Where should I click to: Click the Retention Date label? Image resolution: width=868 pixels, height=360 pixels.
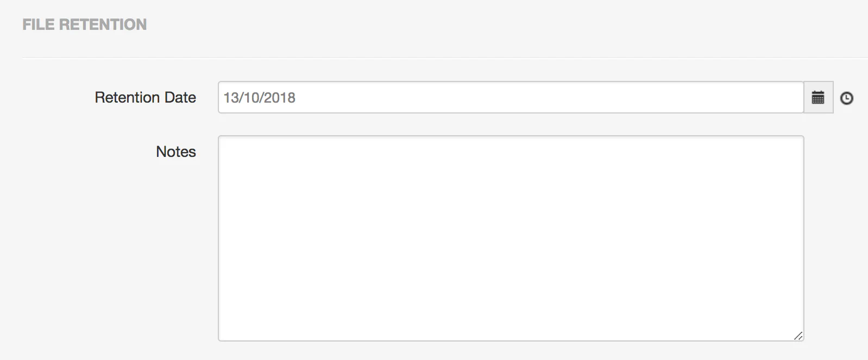tap(146, 98)
